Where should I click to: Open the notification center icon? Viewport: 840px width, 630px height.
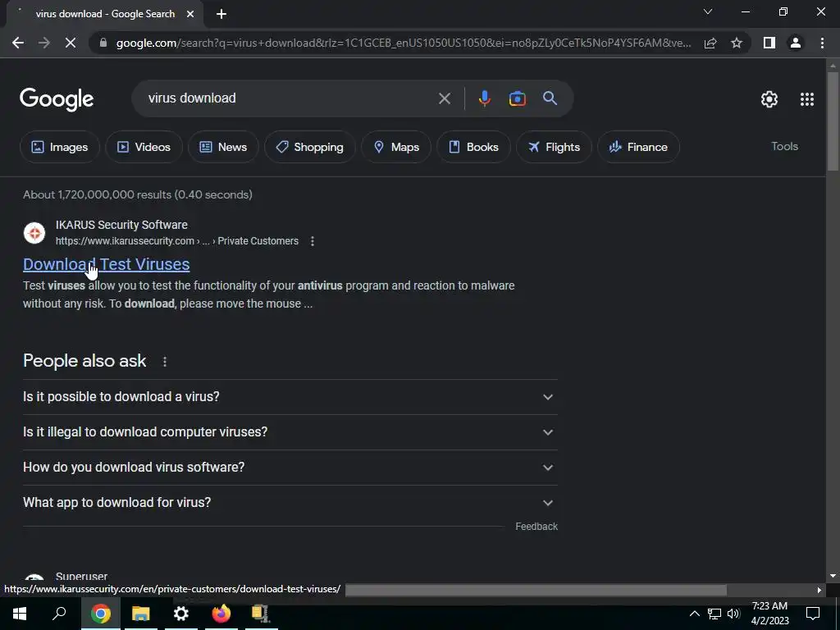click(x=813, y=614)
